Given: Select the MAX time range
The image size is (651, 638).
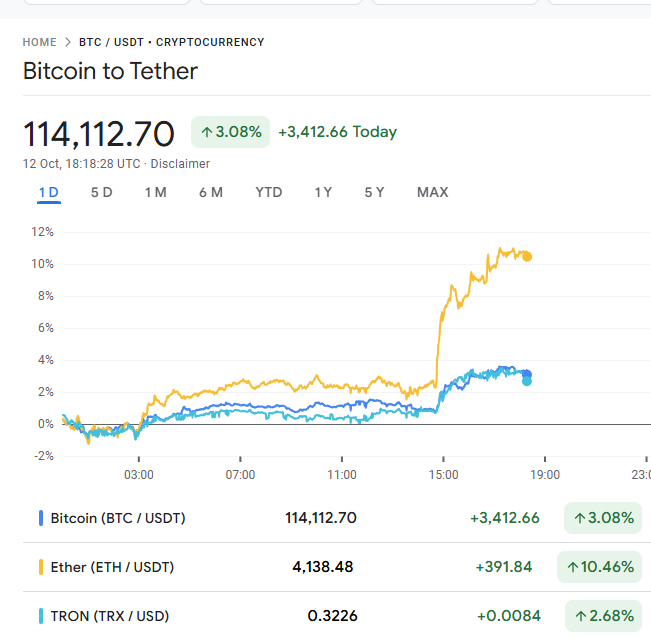Looking at the screenshot, I should 432,192.
